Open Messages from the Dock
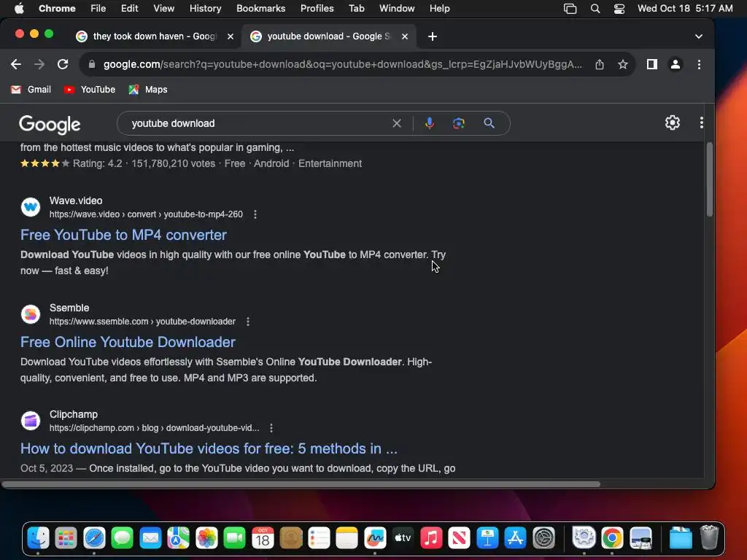This screenshot has height=560, width=747. coord(122,539)
